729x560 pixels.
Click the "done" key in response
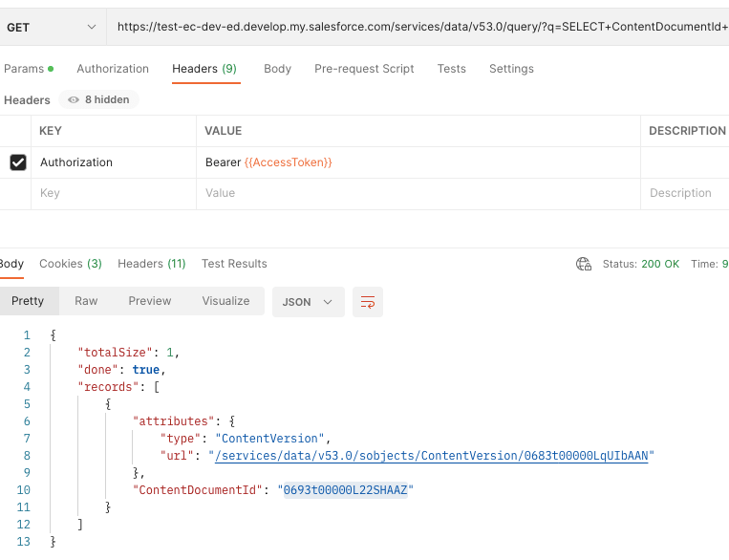pos(97,370)
